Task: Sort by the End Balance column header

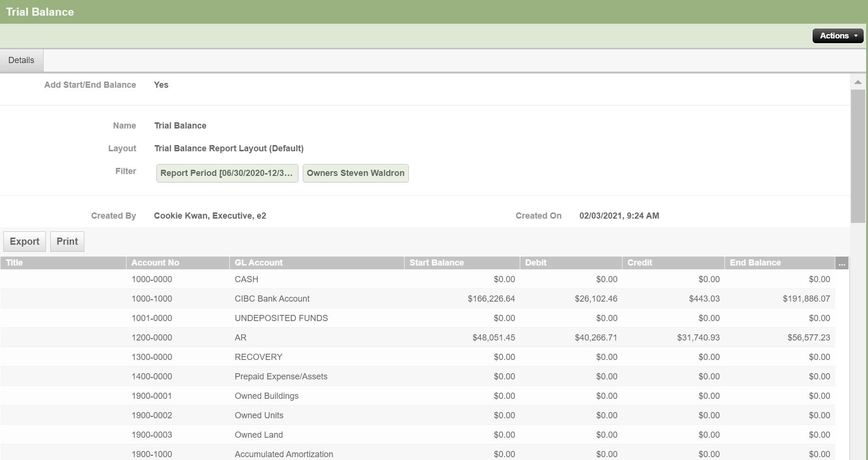Action: tap(779, 263)
